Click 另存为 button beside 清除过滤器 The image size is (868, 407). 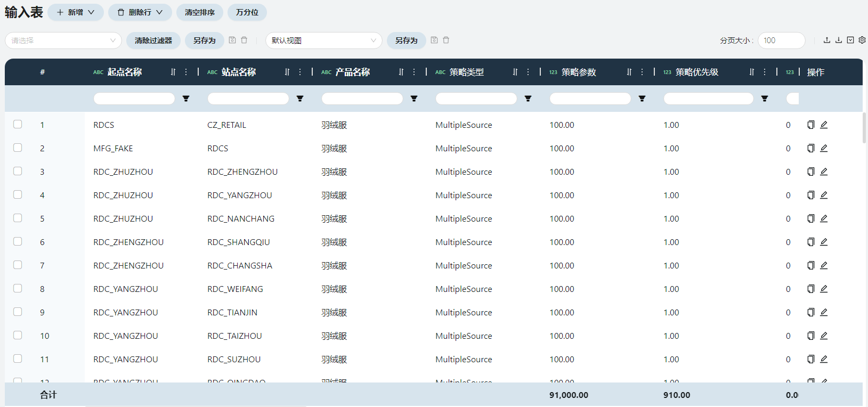click(205, 40)
